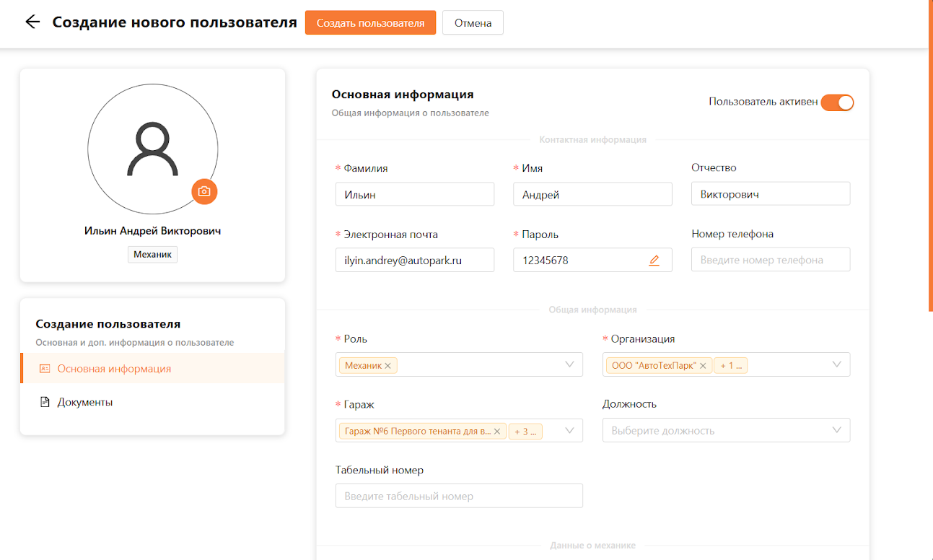The image size is (933, 560).
Task: Click the Создать пользователя button
Action: tap(370, 22)
